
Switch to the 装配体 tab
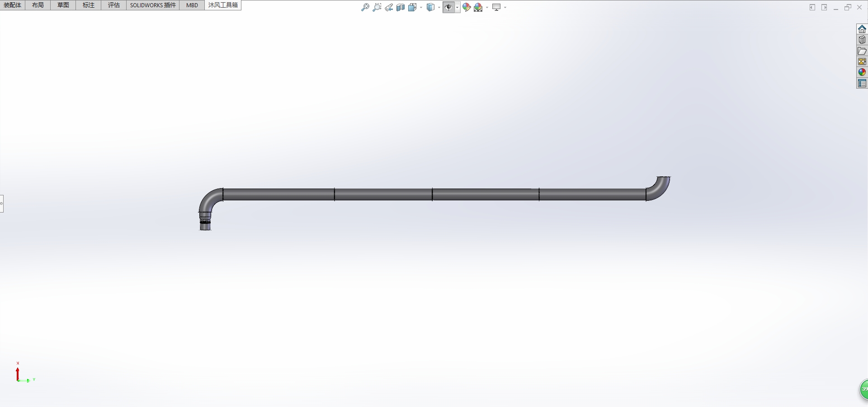[13, 5]
